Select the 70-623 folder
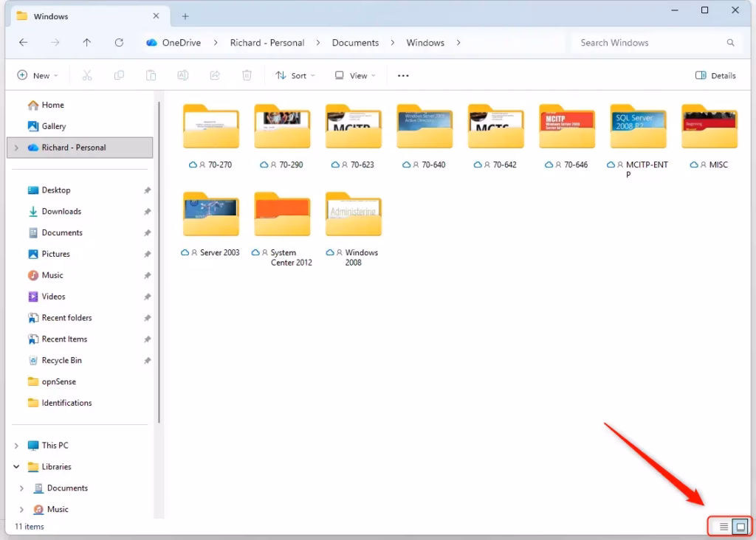The height and width of the screenshot is (540, 756). 354,136
